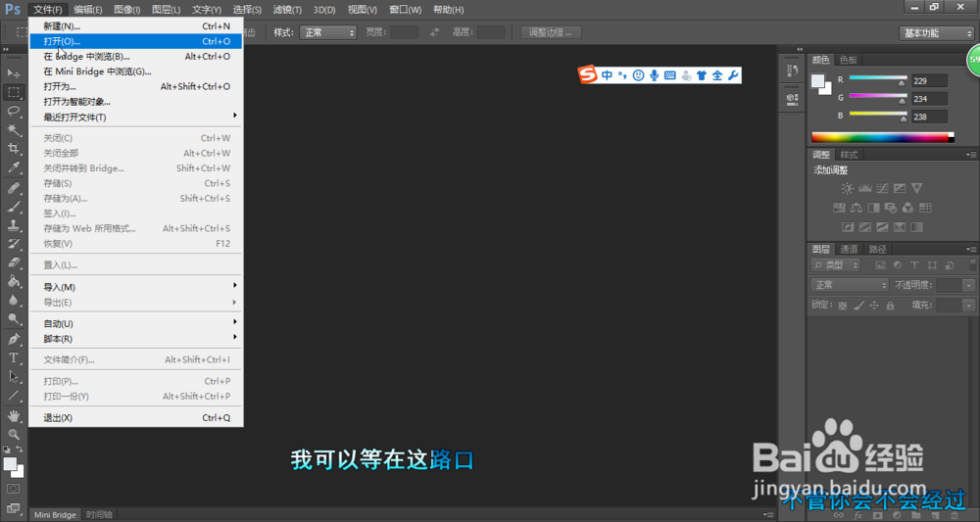Viewport: 980px width, 522px height.
Task: Open the History panel icon
Action: 792,71
